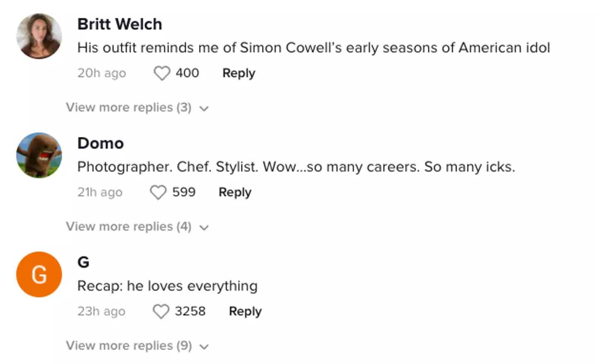Reply to G's comment
This screenshot has height=364, width=597.
coord(245,311)
